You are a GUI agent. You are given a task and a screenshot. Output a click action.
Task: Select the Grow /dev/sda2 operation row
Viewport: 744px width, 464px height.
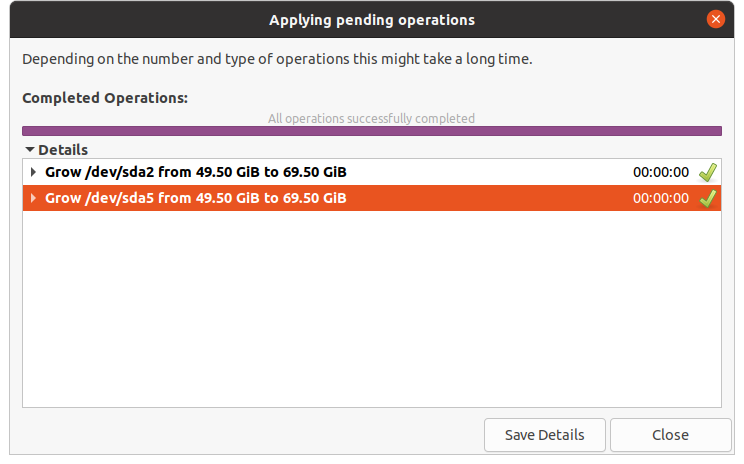tap(195, 172)
